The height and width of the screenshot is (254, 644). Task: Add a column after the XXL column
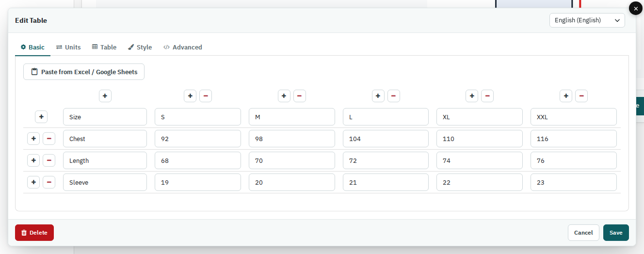pyautogui.click(x=566, y=96)
